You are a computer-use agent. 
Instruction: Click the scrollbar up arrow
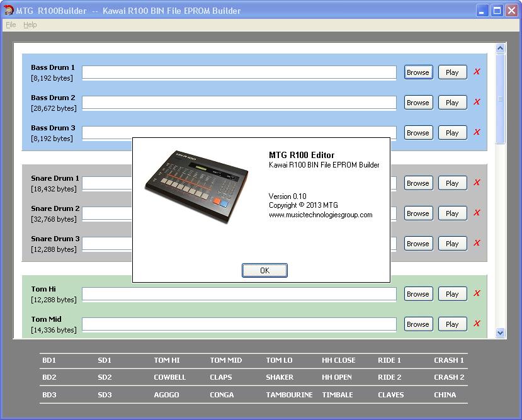[x=500, y=48]
